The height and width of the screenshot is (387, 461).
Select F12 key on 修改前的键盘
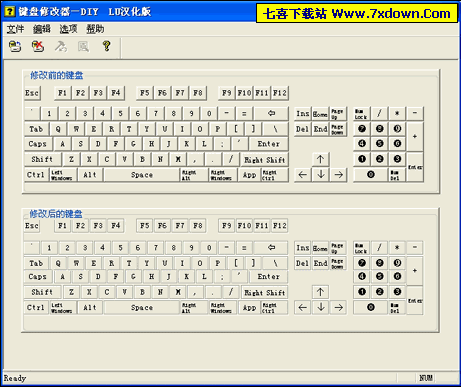(x=280, y=93)
